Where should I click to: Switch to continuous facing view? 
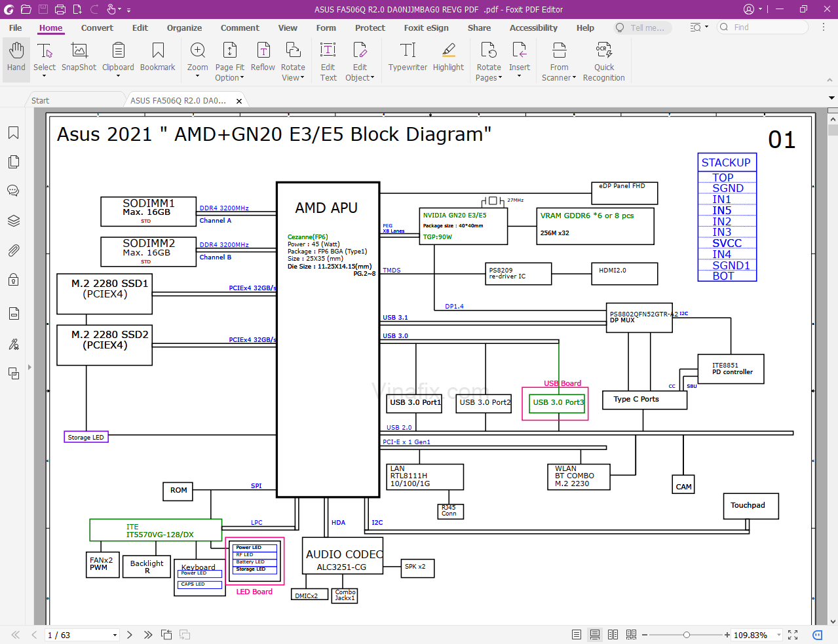point(631,635)
